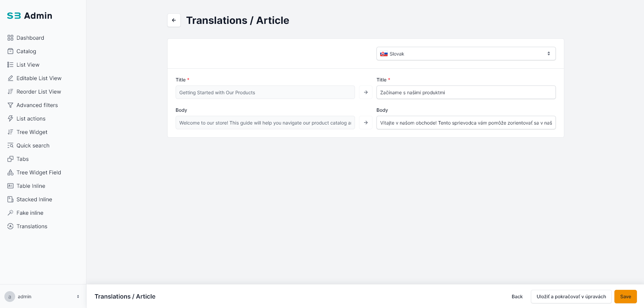Click the Fake inline magic wand icon
The width and height of the screenshot is (644, 308).
(10, 213)
